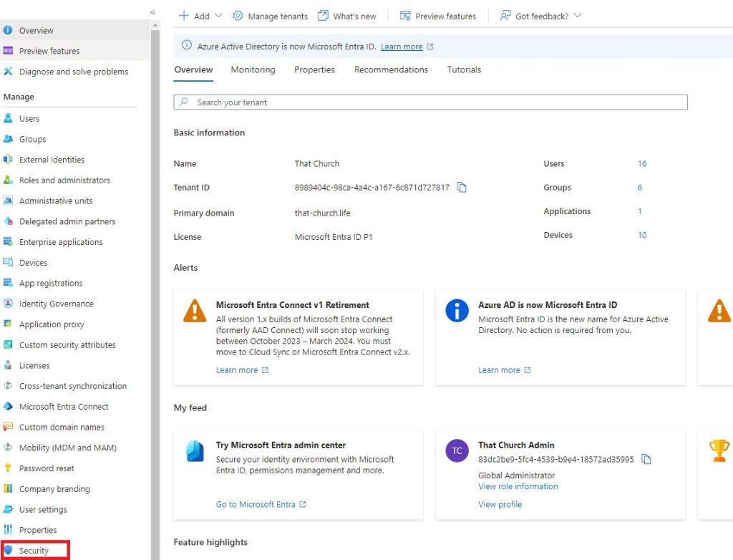
Task: Copy That Church Admin object ID
Action: (646, 460)
